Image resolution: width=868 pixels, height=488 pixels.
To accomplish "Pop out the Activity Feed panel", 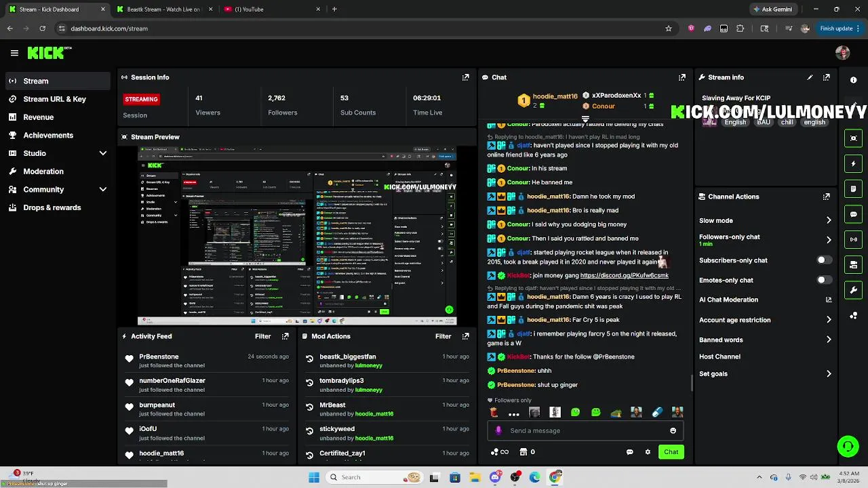I will click(x=285, y=336).
